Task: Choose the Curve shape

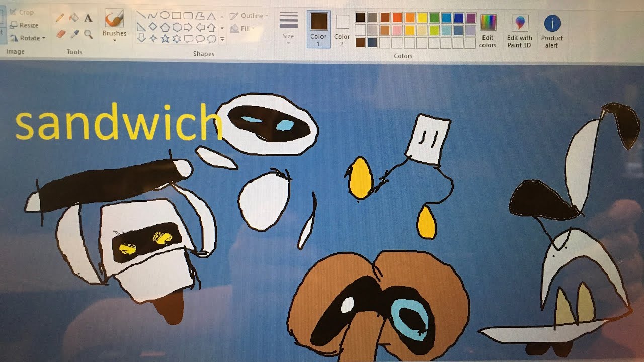Action: (153, 16)
